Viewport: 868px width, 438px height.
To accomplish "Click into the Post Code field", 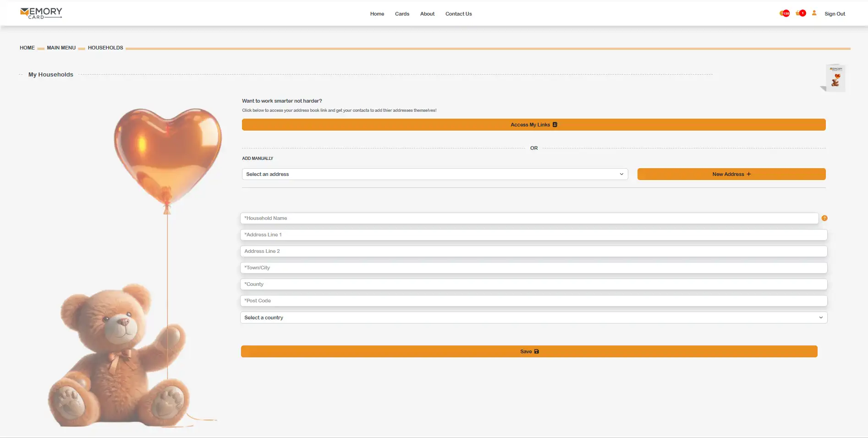I will pyautogui.click(x=533, y=301).
